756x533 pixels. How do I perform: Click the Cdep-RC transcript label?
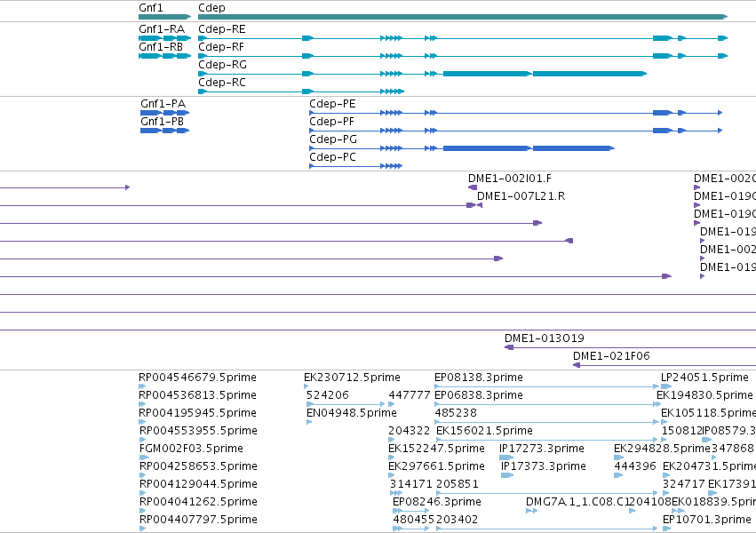tap(222, 83)
